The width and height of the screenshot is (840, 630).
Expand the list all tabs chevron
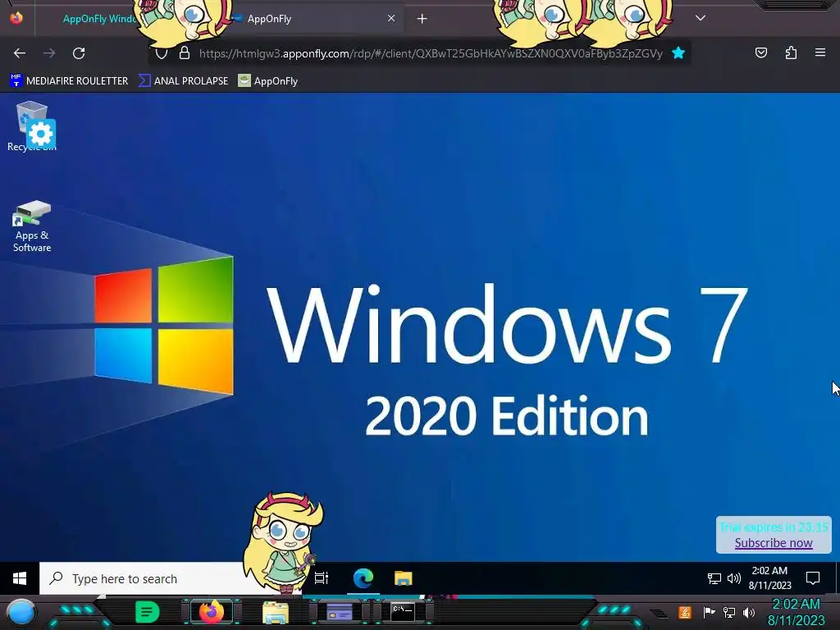pos(701,18)
